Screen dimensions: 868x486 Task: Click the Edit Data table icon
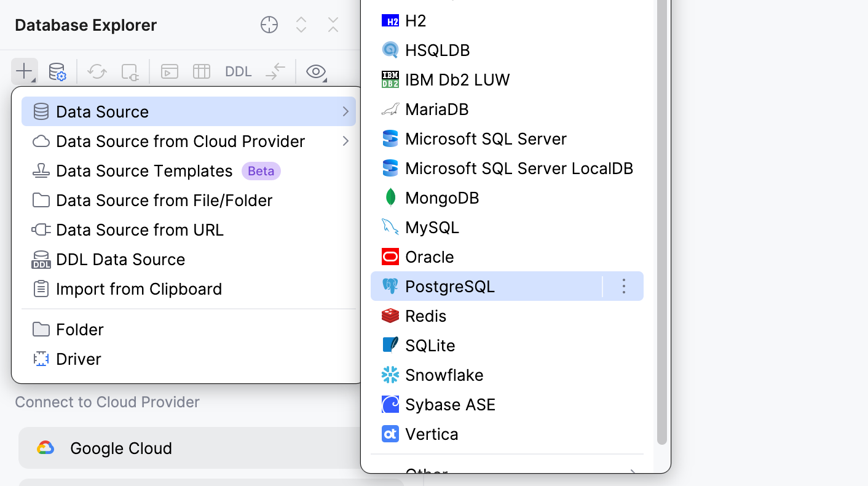[x=202, y=71]
